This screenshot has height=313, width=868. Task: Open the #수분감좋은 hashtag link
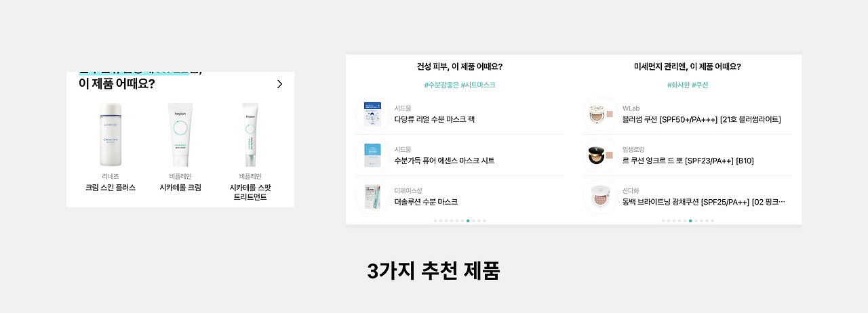click(x=441, y=85)
